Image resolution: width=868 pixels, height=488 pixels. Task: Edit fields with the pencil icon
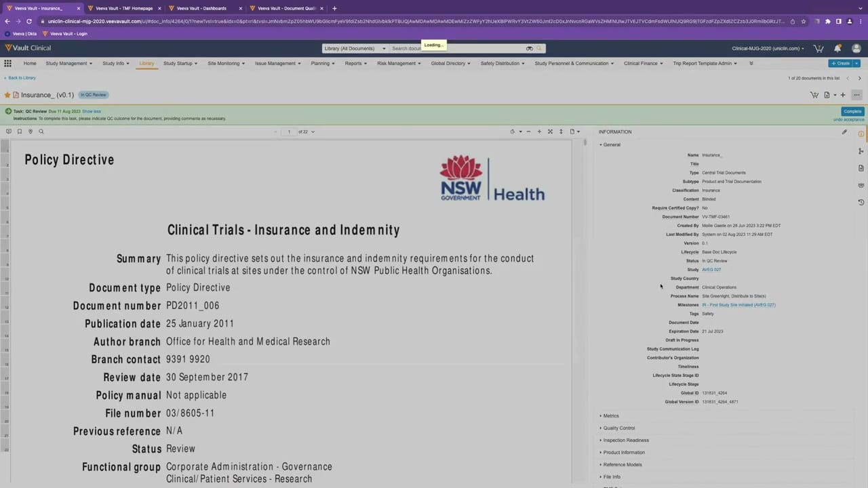tap(844, 132)
